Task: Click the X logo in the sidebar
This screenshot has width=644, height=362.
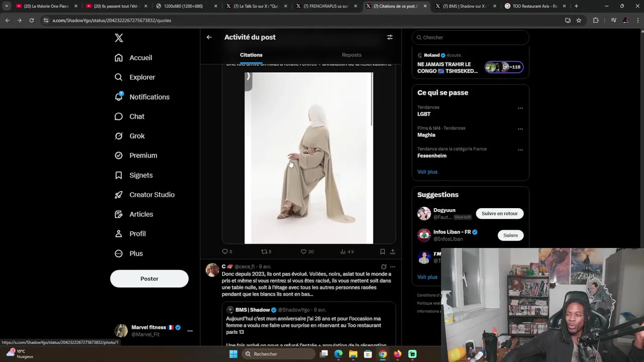Action: [119, 38]
